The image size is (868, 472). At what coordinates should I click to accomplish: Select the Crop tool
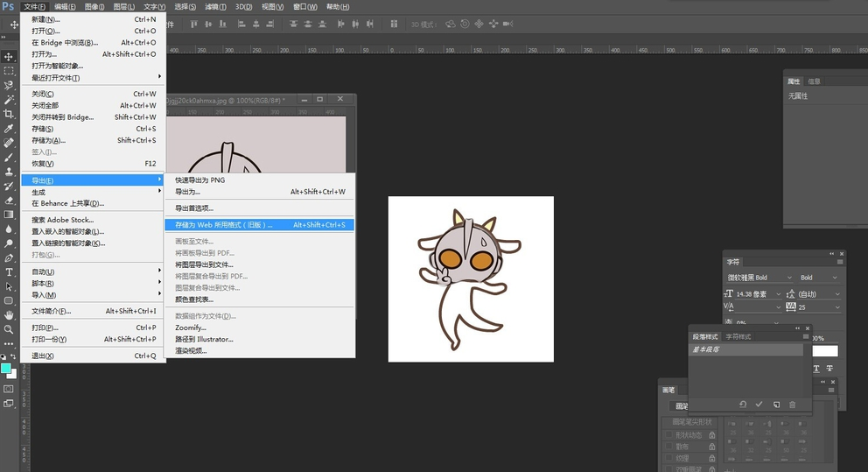[x=9, y=114]
